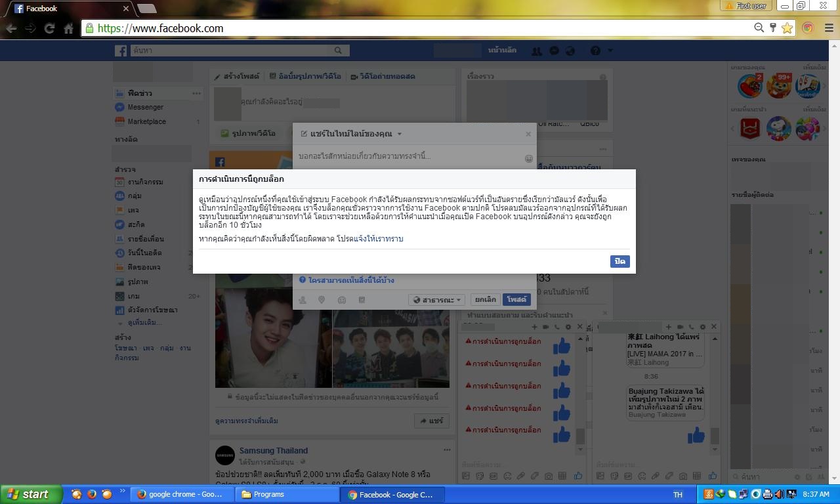Image resolution: width=840 pixels, height=504 pixels.
Task: Click the รูปภาพ/วิดีโอ photo/video button
Action: (248, 133)
